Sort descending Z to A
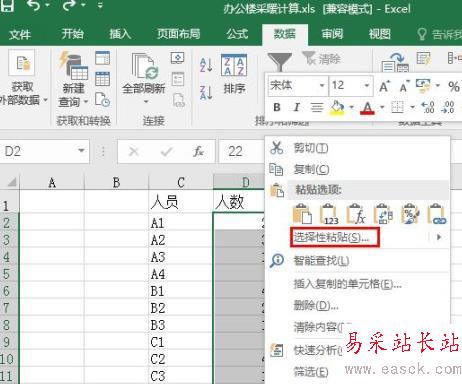The height and width of the screenshot is (384, 462). coord(206,92)
